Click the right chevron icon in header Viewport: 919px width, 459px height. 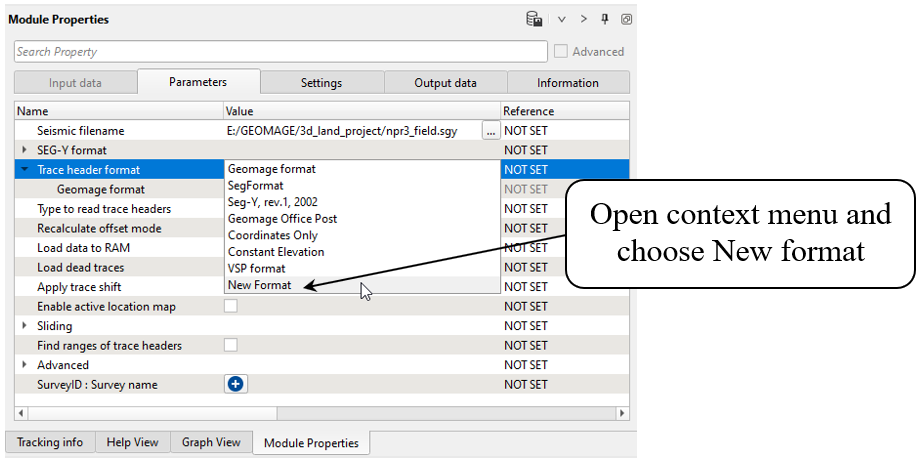[x=584, y=19]
